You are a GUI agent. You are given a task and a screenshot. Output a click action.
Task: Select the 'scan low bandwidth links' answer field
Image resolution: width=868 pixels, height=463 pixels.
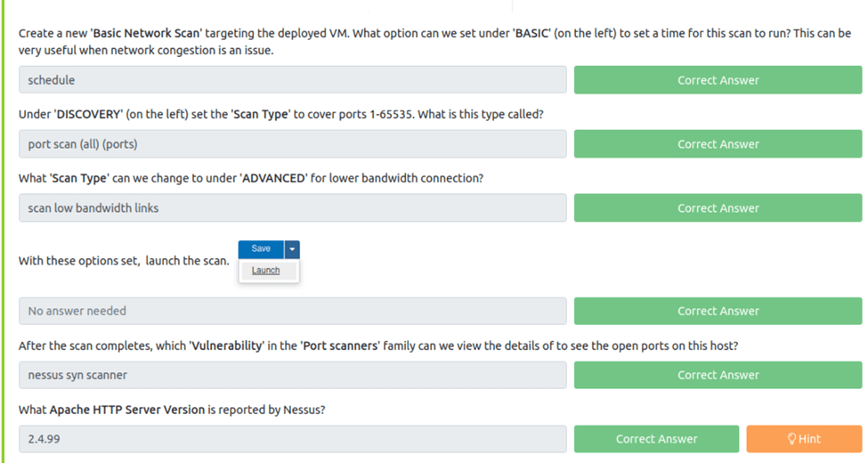click(292, 208)
